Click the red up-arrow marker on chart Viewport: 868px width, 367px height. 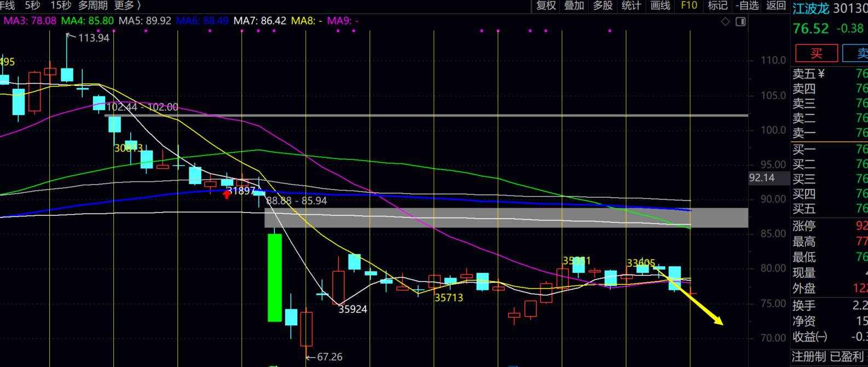(227, 194)
